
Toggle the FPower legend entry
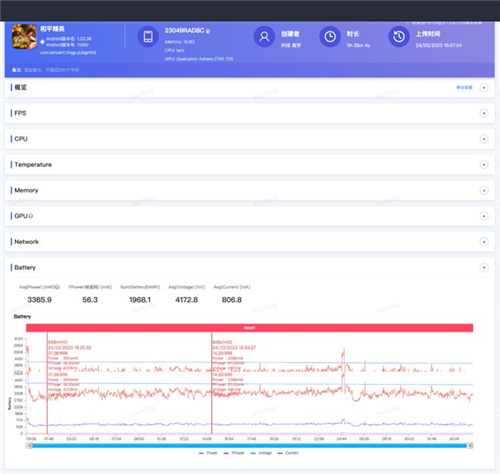pos(234,453)
